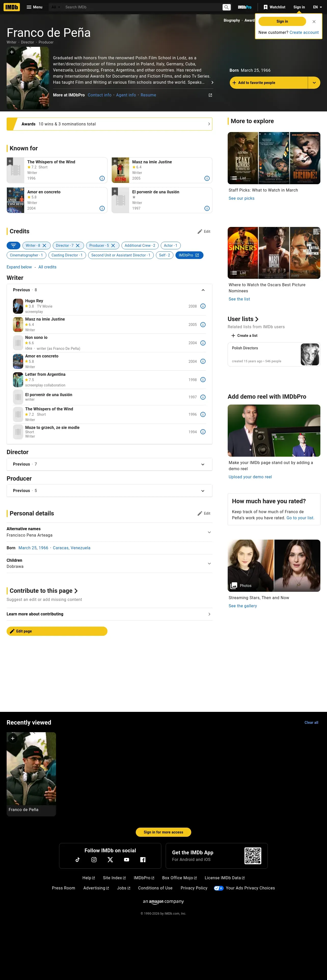Image resolution: width=327 pixels, height=980 pixels.
Task: Expand the biography text arrow
Action: click(212, 82)
